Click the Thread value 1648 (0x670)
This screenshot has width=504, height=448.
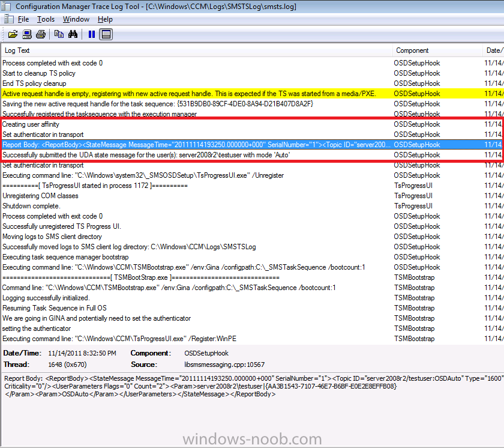[67, 365]
